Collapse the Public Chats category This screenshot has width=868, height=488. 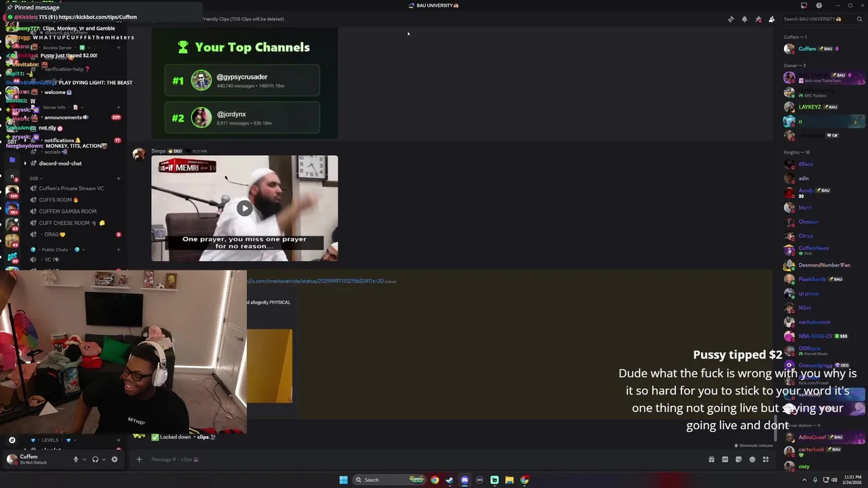(58, 249)
